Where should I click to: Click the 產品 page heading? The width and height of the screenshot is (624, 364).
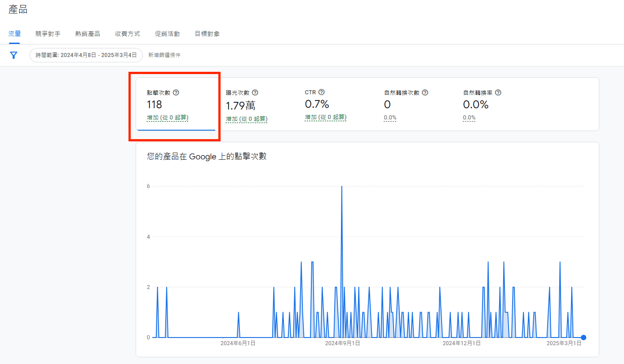[18, 9]
